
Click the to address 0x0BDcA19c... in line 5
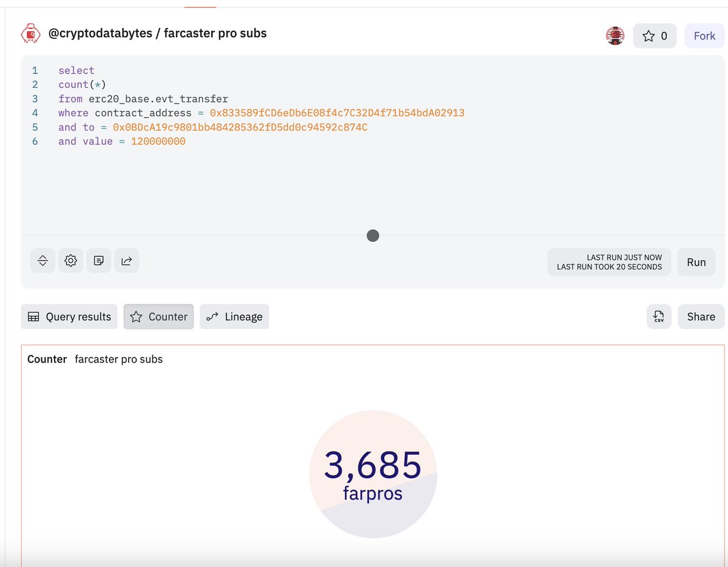coord(240,127)
